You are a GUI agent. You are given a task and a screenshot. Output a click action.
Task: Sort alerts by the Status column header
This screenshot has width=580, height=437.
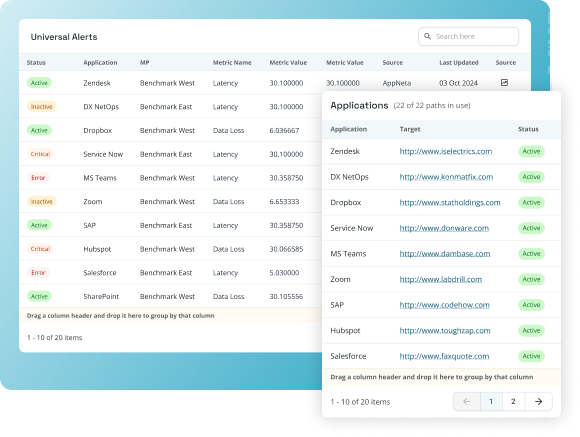tap(36, 63)
